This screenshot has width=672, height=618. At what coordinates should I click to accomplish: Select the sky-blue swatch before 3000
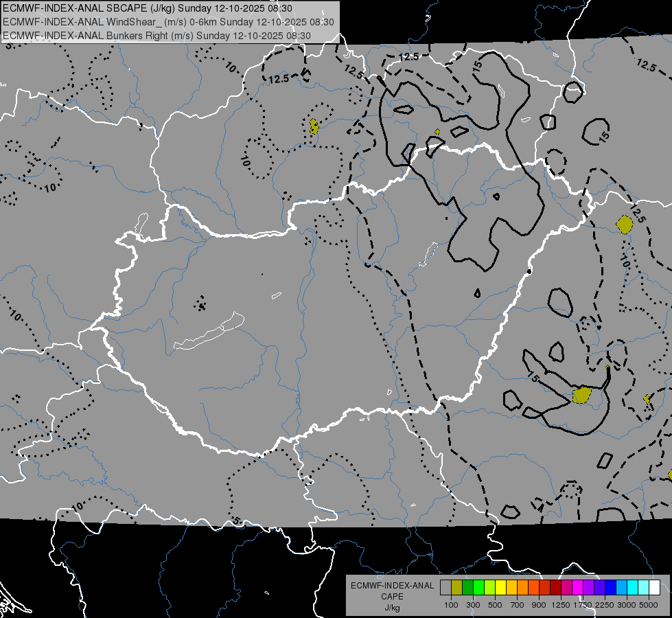click(x=622, y=588)
